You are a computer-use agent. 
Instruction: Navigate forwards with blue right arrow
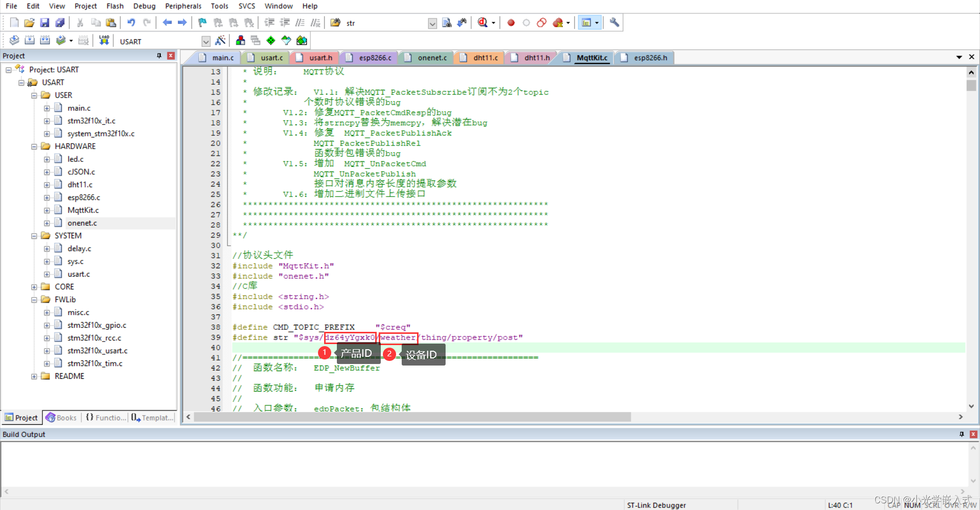182,22
